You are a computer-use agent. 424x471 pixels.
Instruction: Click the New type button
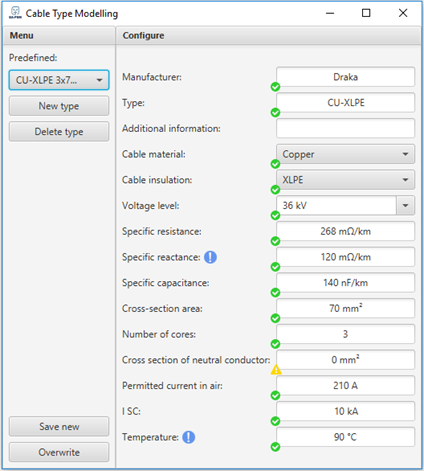59,106
